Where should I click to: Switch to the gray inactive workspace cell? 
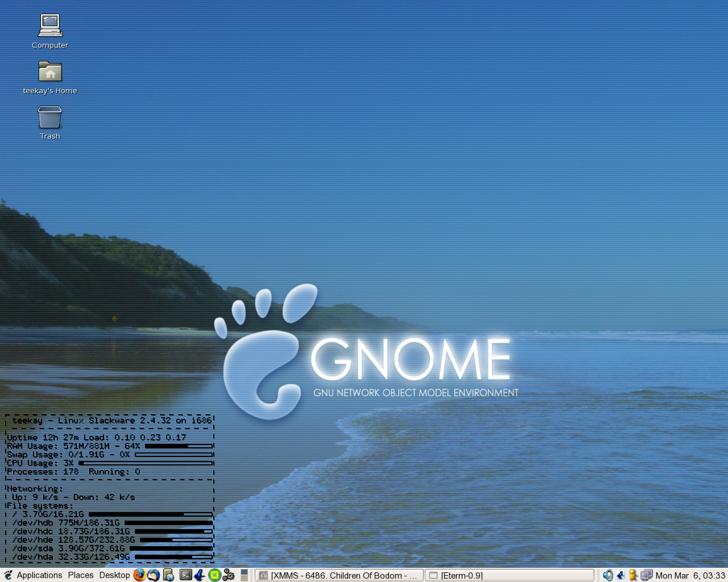[x=245, y=578]
